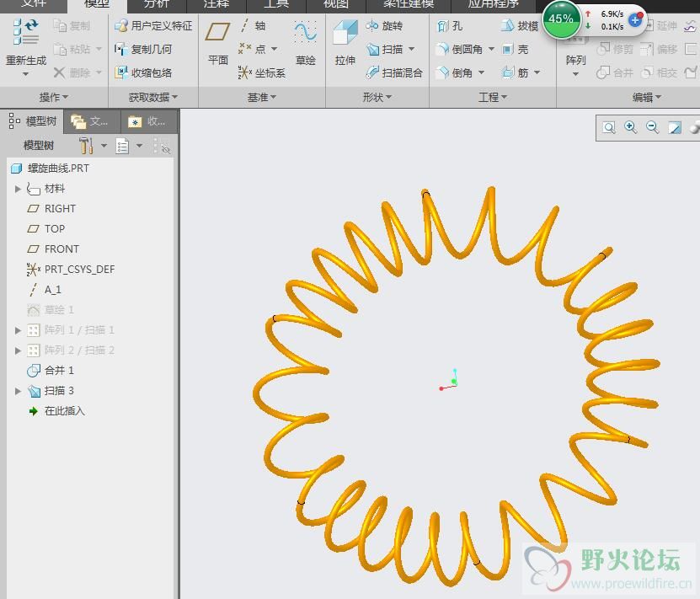Switch to the 工具 ribbon tab
This screenshot has width=700, height=599.
[x=276, y=4]
